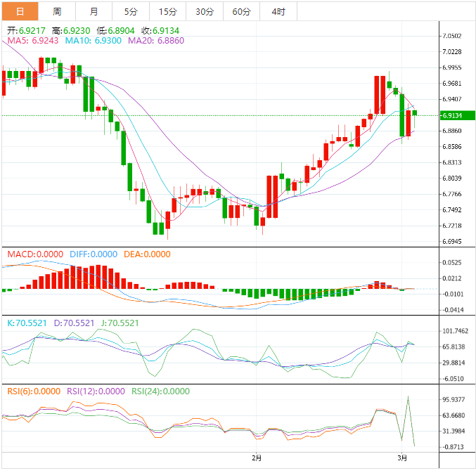Click the MA20: 6.8860 legend value
Viewport: 476px width, 473px height.
156,41
